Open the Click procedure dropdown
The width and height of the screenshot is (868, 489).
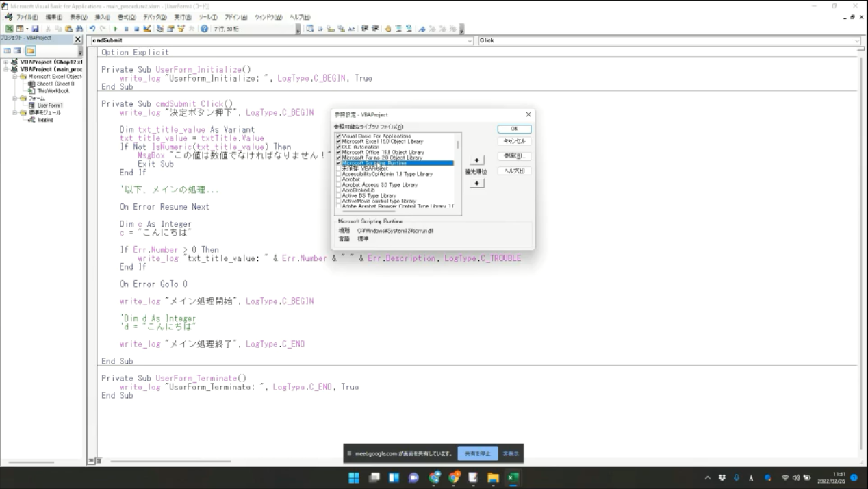[x=857, y=40]
